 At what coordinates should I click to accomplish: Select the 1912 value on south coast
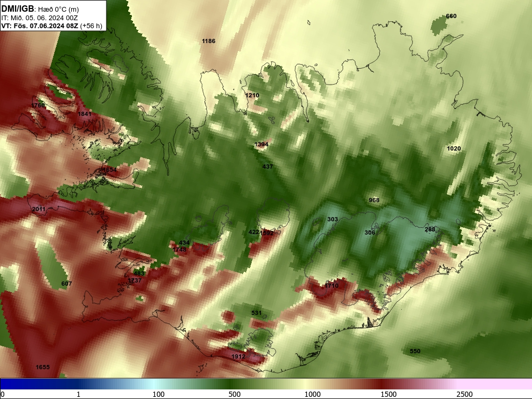[x=238, y=356]
